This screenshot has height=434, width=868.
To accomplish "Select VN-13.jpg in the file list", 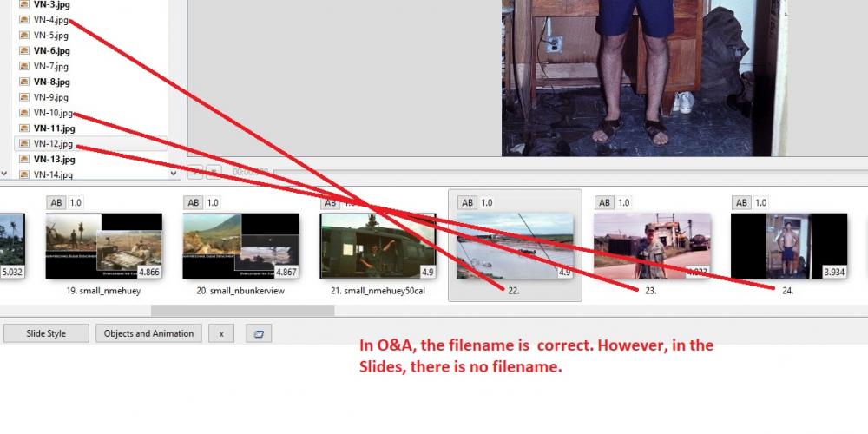I will [x=54, y=160].
